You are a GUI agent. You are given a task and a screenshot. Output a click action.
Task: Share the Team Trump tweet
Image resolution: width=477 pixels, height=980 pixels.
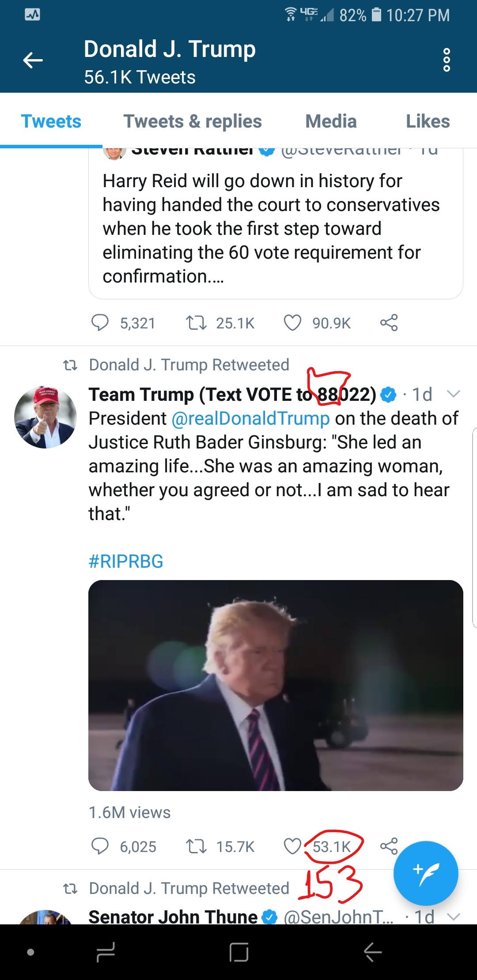coord(389,846)
